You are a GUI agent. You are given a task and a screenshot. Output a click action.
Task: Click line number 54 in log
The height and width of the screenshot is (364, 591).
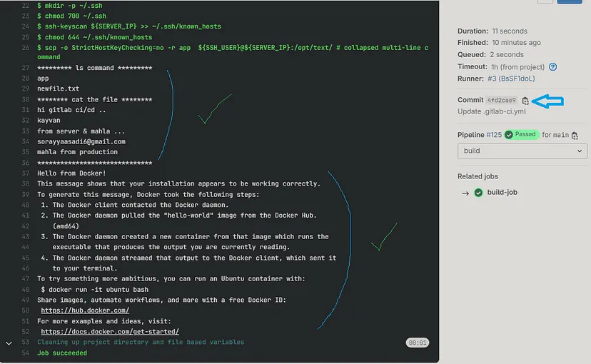point(26,353)
